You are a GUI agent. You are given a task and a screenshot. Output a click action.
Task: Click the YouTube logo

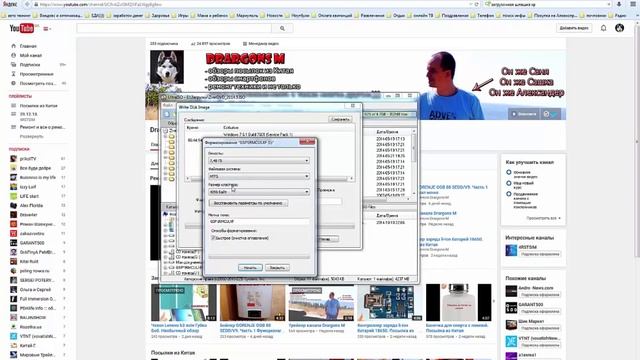click(x=22, y=28)
